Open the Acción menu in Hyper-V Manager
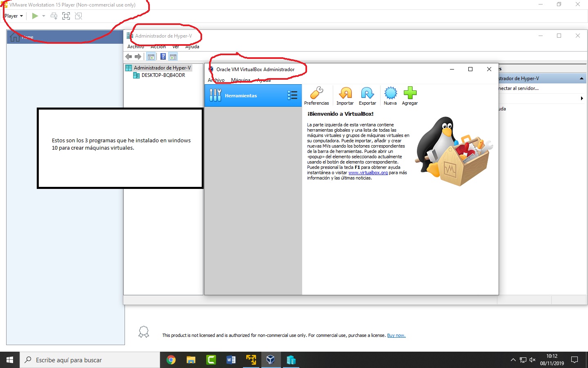 [x=158, y=47]
